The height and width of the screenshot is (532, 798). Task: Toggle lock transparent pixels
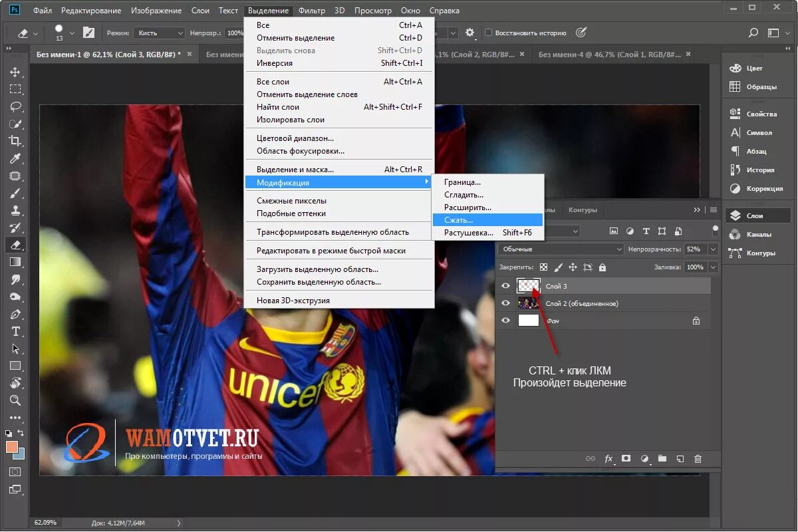pyautogui.click(x=543, y=267)
